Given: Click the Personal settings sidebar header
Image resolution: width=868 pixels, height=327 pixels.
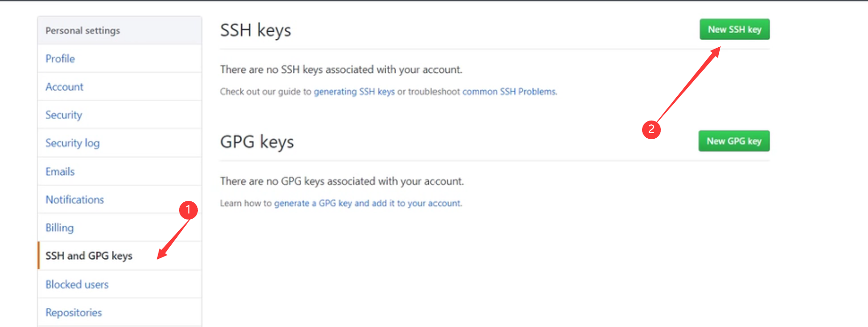Looking at the screenshot, I should coord(83,31).
